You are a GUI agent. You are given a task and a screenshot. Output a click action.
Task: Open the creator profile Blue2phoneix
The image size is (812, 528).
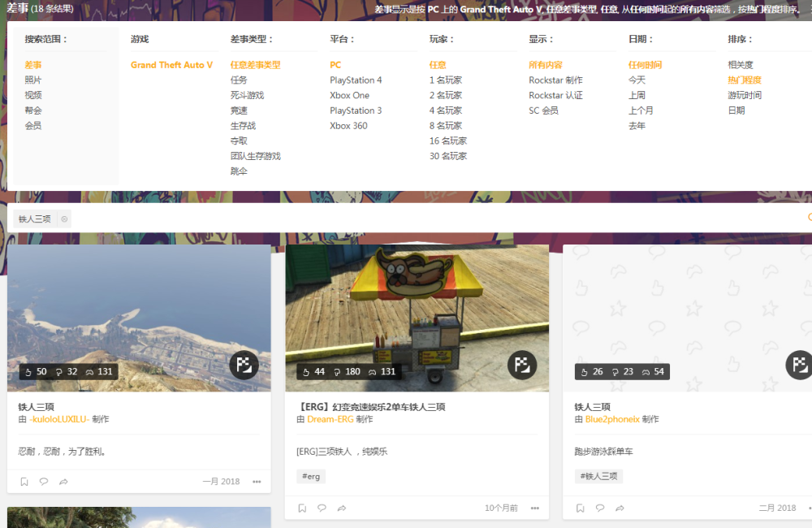coord(612,419)
